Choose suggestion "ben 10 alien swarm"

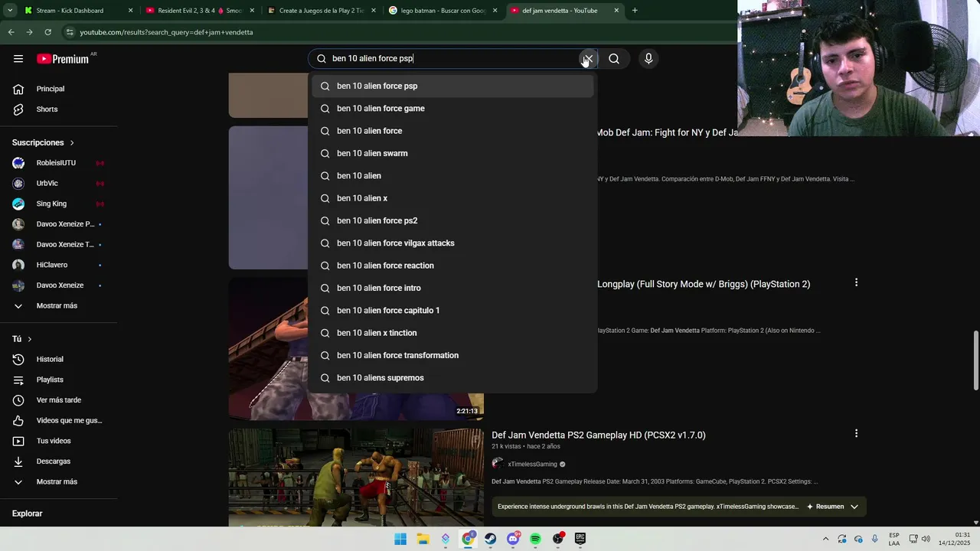click(452, 153)
